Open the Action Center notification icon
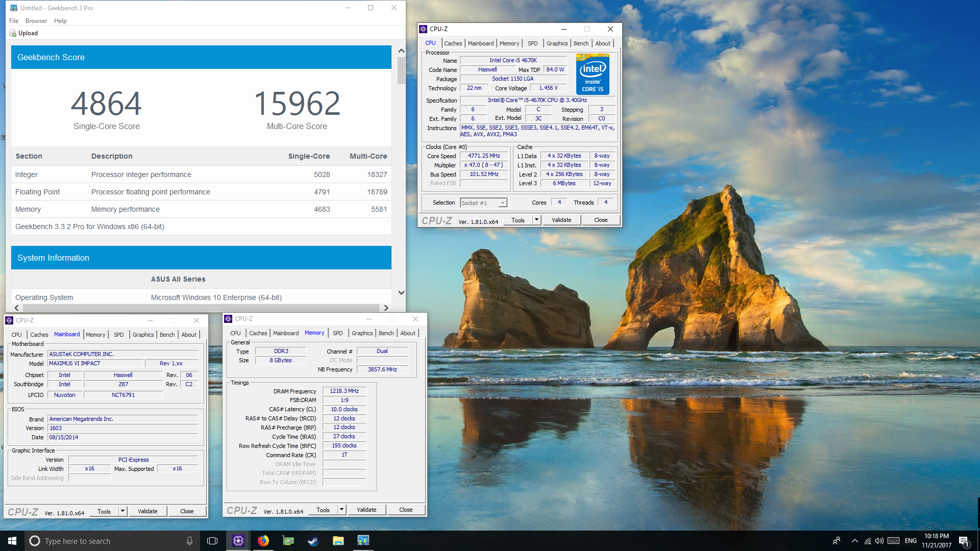980x551 pixels. pos(964,541)
